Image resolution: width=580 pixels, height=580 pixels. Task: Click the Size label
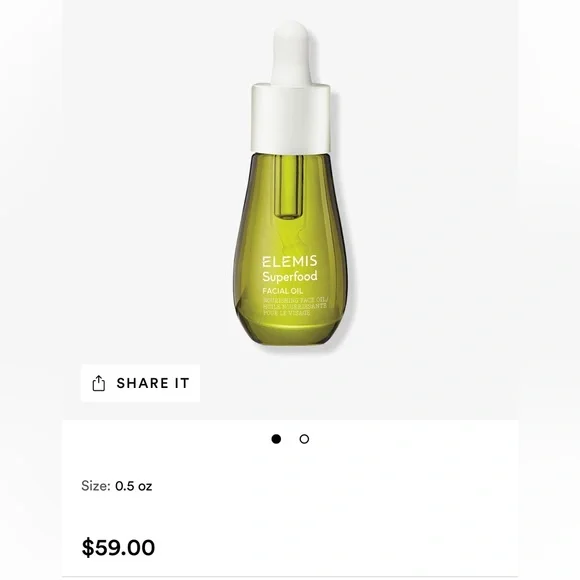click(96, 486)
